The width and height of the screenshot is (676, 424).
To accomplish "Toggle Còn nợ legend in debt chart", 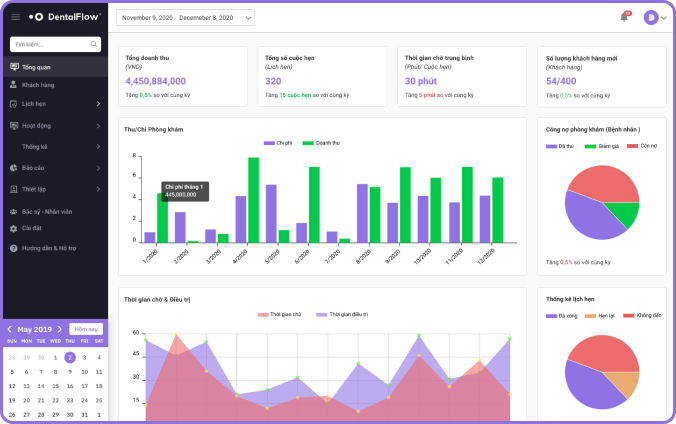I will [x=642, y=146].
